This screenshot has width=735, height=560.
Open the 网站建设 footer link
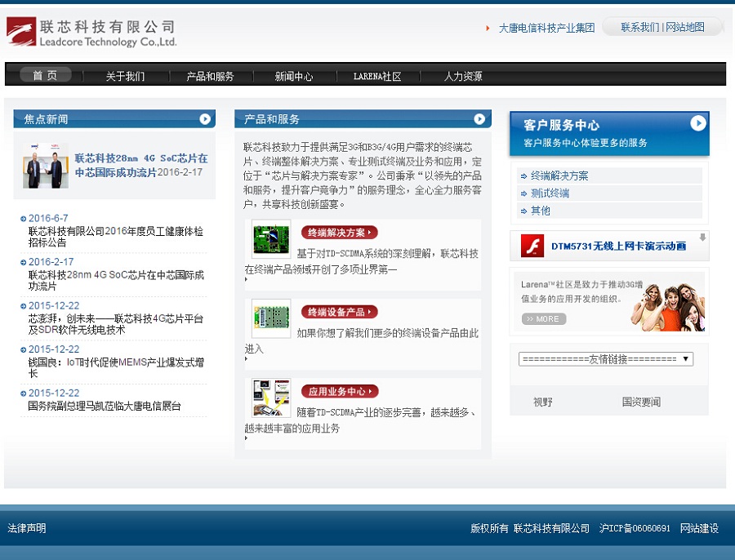(x=699, y=528)
